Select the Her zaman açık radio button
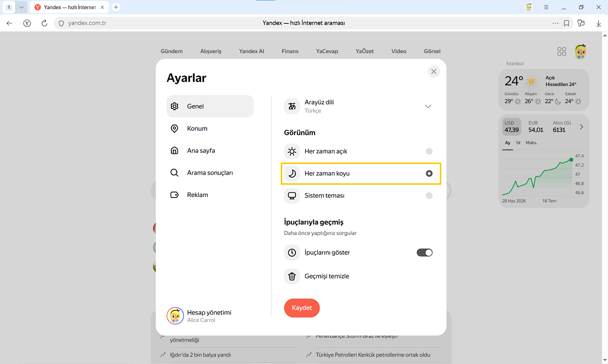 (429, 151)
